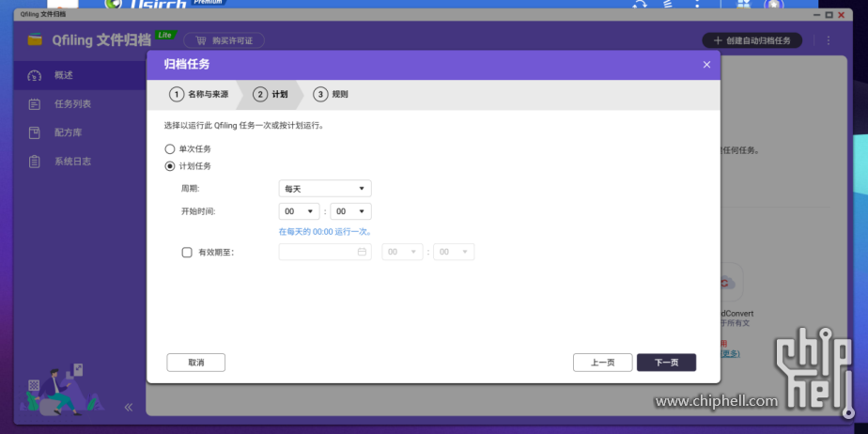This screenshot has width=868, height=434.
Task: Open 任务列表 in the sidebar
Action: (x=80, y=104)
